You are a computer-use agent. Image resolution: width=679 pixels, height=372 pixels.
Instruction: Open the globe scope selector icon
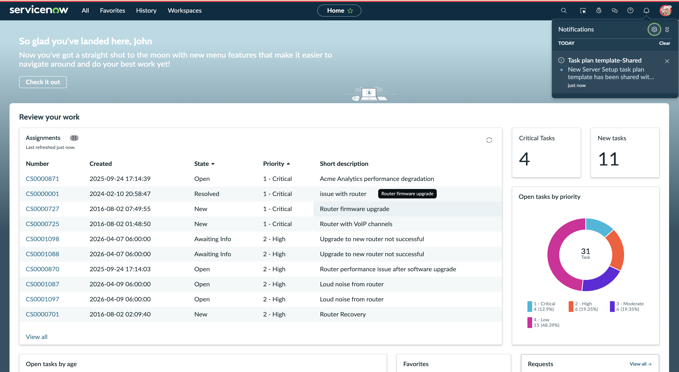(598, 10)
